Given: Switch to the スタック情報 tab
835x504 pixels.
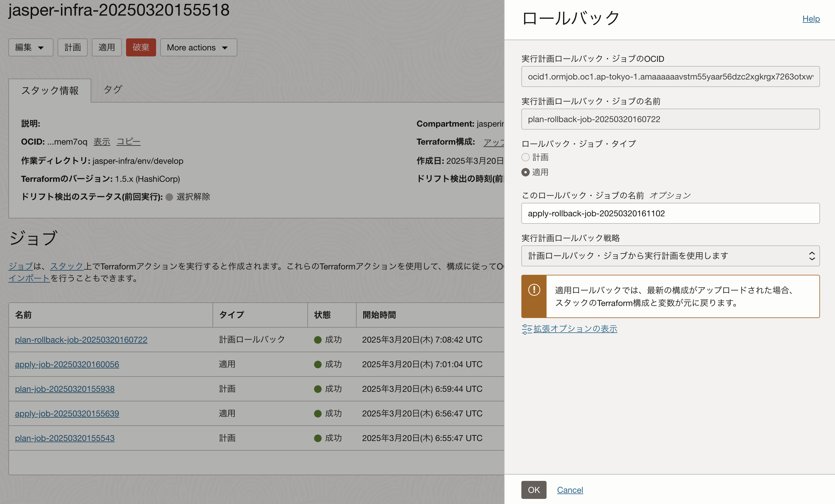Looking at the screenshot, I should click(50, 90).
